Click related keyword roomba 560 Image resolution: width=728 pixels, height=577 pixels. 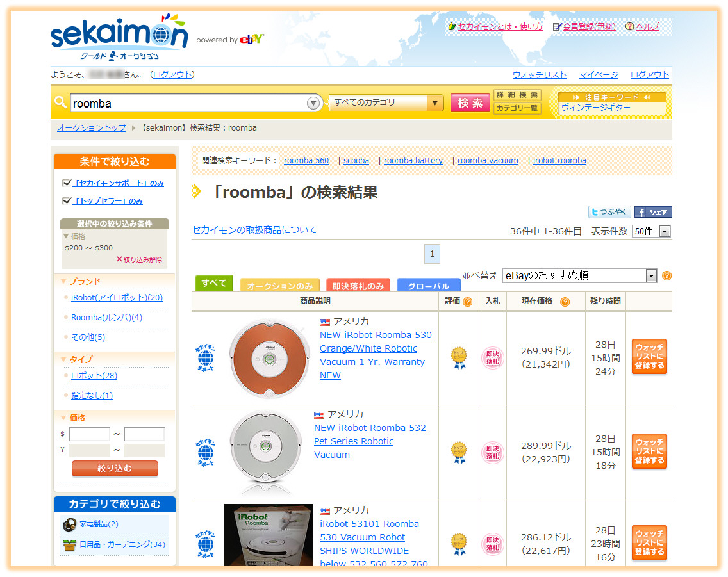306,161
